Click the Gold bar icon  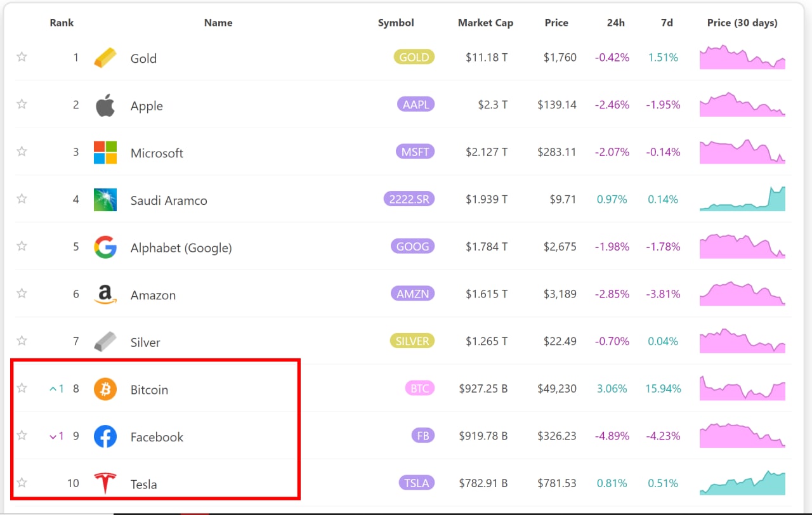click(105, 58)
